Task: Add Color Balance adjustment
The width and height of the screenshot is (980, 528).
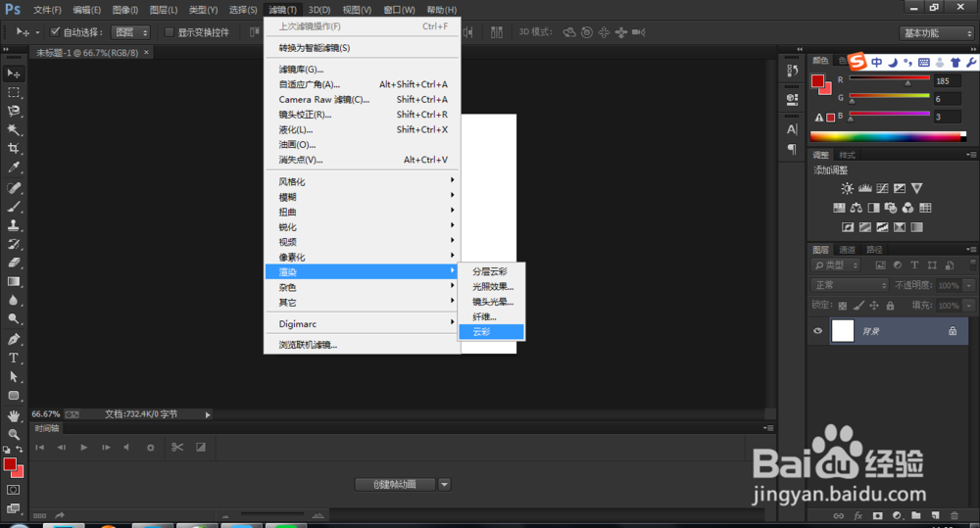Action: pos(857,208)
